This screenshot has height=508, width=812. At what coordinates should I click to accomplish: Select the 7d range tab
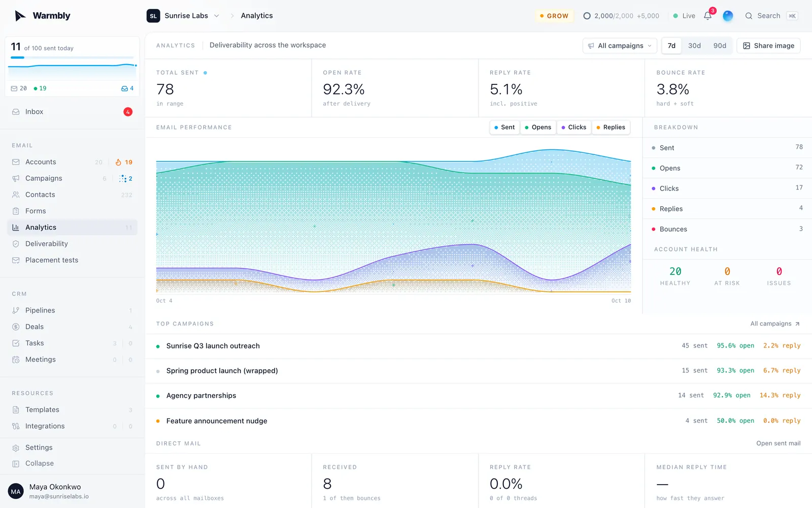tap(671, 46)
